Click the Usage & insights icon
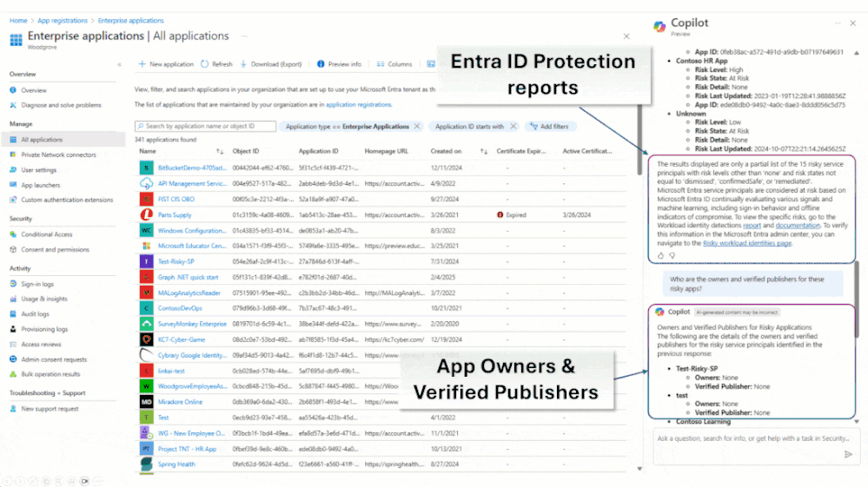 [13, 299]
